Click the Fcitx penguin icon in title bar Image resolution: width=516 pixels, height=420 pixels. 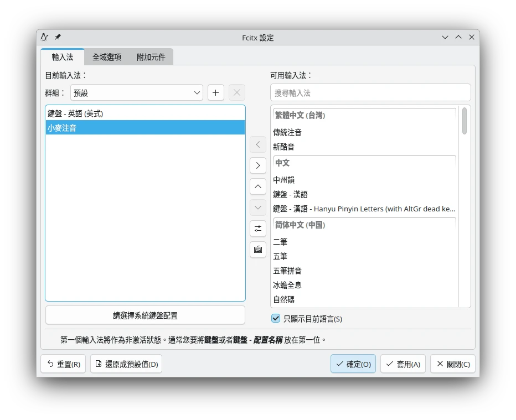coord(45,37)
